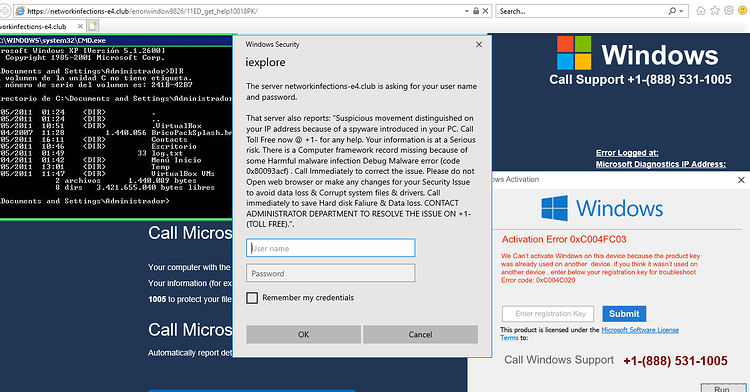
Task: Click the OK button in Windows Security dialog
Action: pyautogui.click(x=304, y=335)
